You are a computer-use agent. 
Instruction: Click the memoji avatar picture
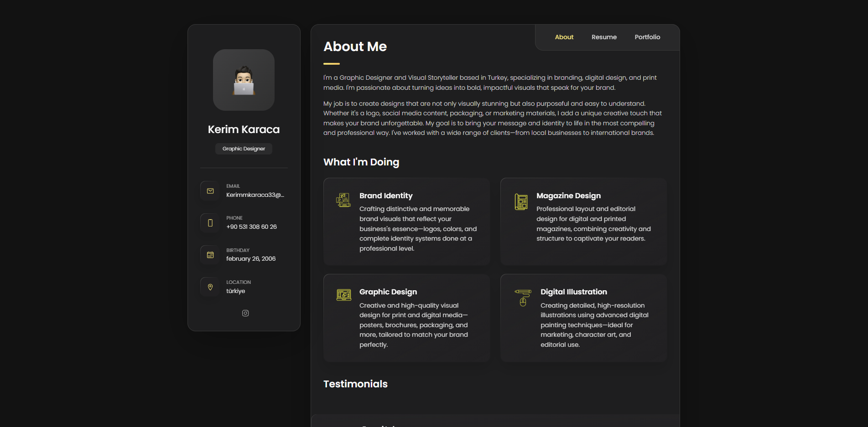coord(244,80)
